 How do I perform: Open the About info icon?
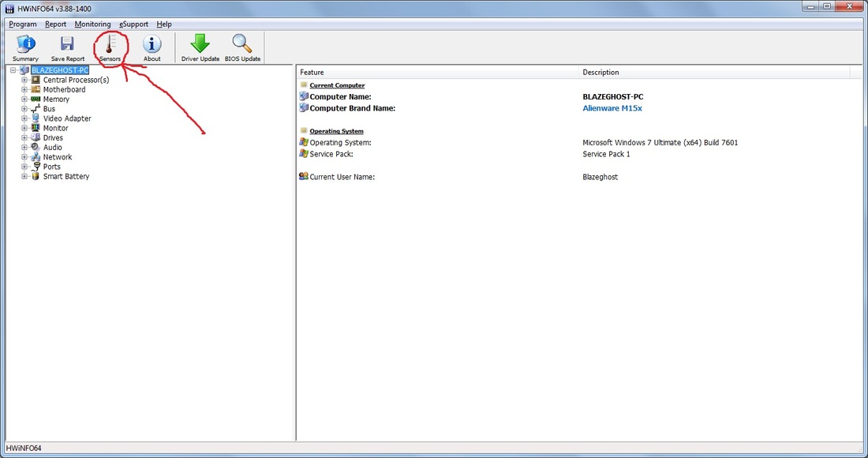pos(152,43)
